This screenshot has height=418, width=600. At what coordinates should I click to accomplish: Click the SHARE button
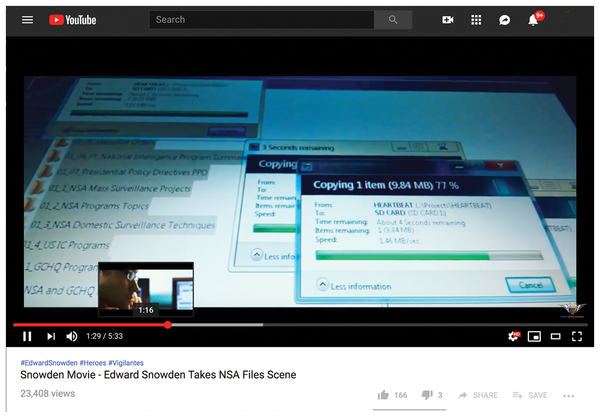coord(478,395)
